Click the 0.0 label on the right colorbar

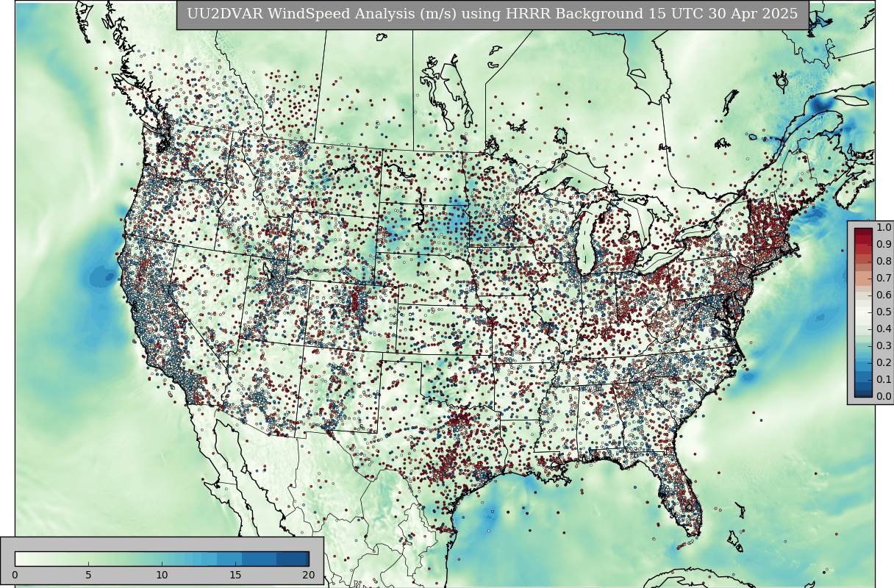[884, 396]
